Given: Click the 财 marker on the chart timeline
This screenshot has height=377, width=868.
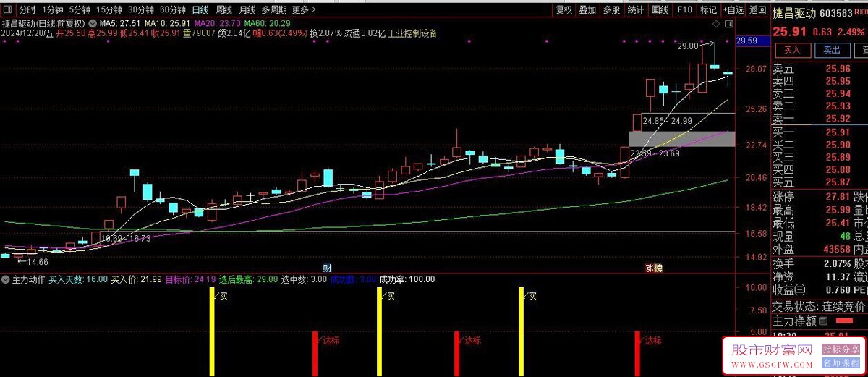Looking at the screenshot, I should [x=327, y=268].
